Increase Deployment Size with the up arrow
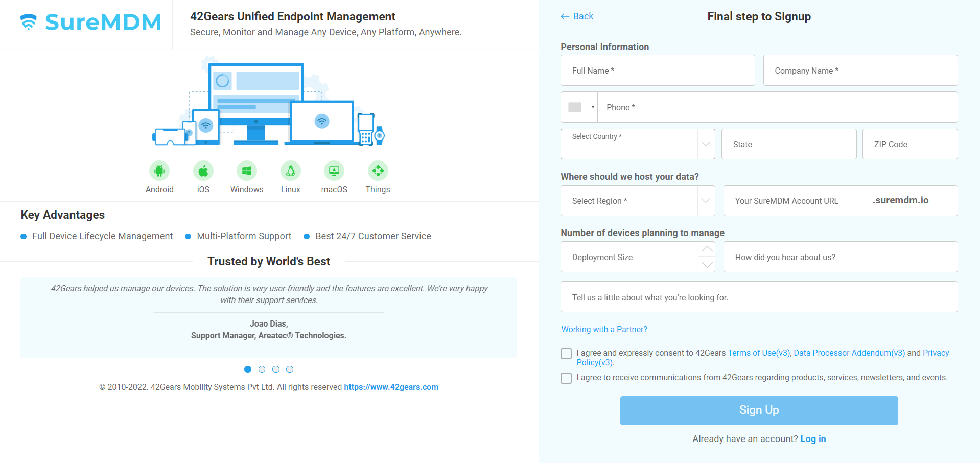Viewport: 980px width, 463px height. pyautogui.click(x=707, y=249)
